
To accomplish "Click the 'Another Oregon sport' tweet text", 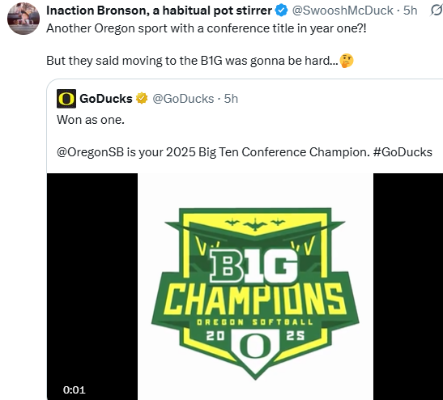I will (206, 28).
